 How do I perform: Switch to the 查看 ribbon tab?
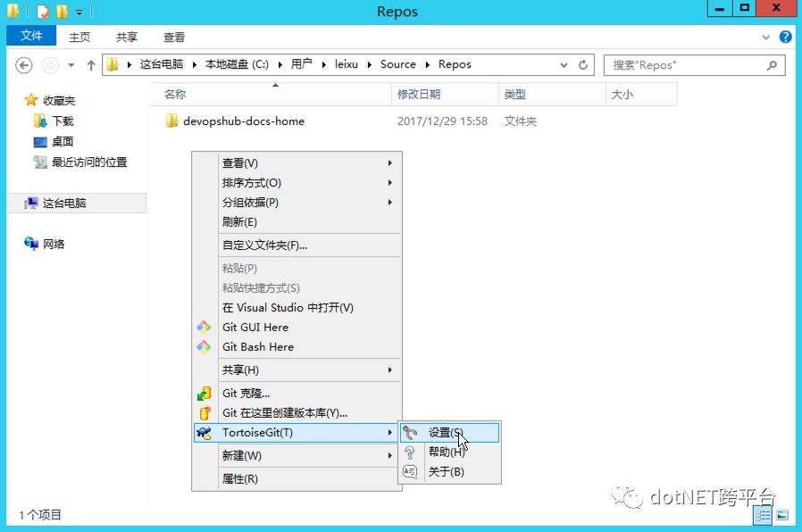pos(173,37)
